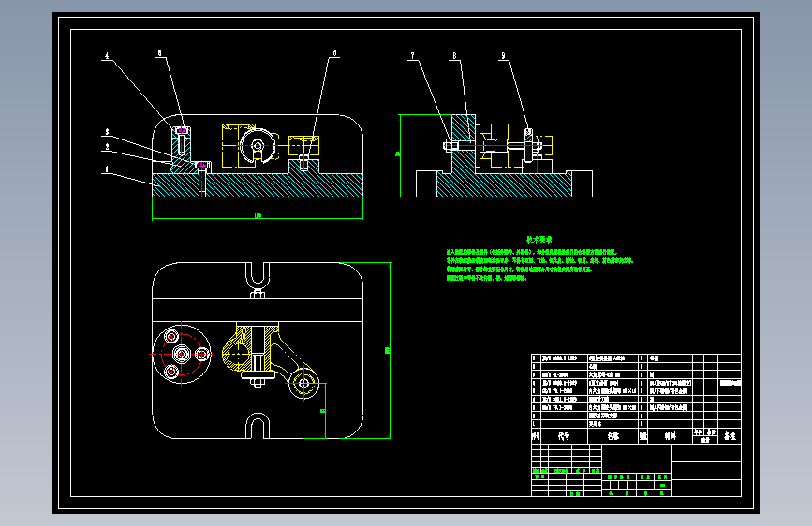The height and width of the screenshot is (526, 812).
Task: Click part balloon number 9
Action: 503,56
